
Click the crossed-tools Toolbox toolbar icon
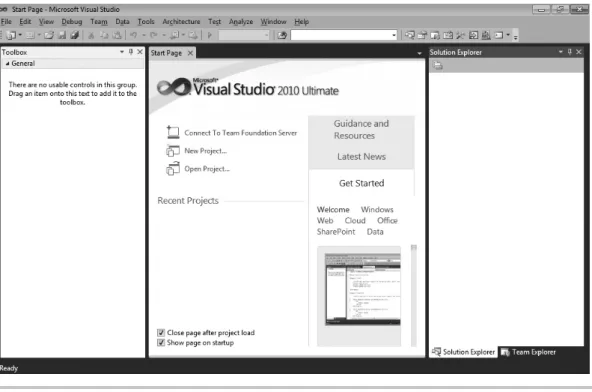coord(460,35)
